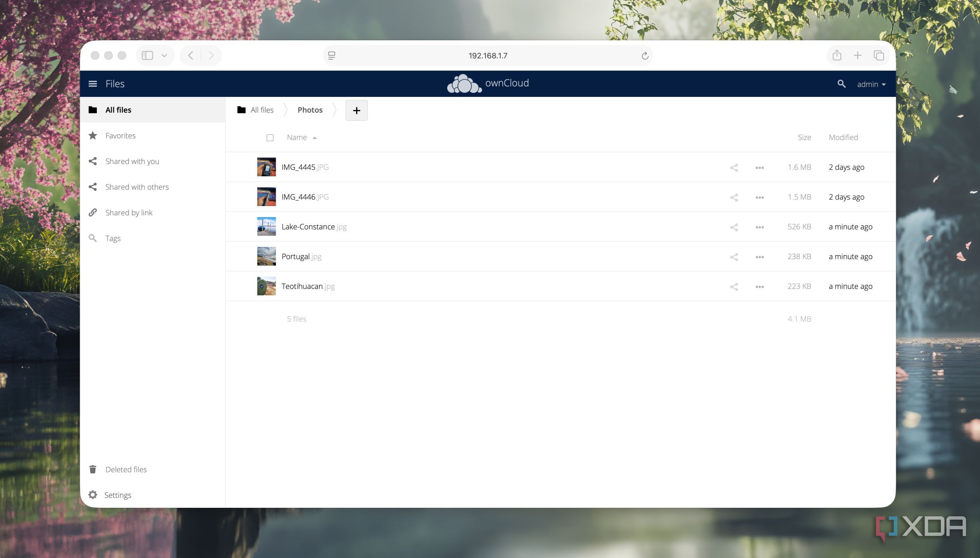The height and width of the screenshot is (558, 980).
Task: Open Deleted files in the sidebar
Action: (x=153, y=470)
